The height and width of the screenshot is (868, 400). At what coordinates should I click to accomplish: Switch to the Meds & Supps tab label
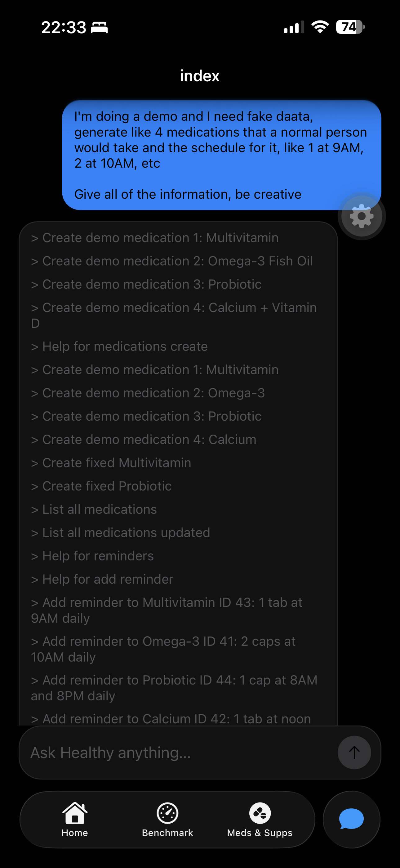pos(260,833)
